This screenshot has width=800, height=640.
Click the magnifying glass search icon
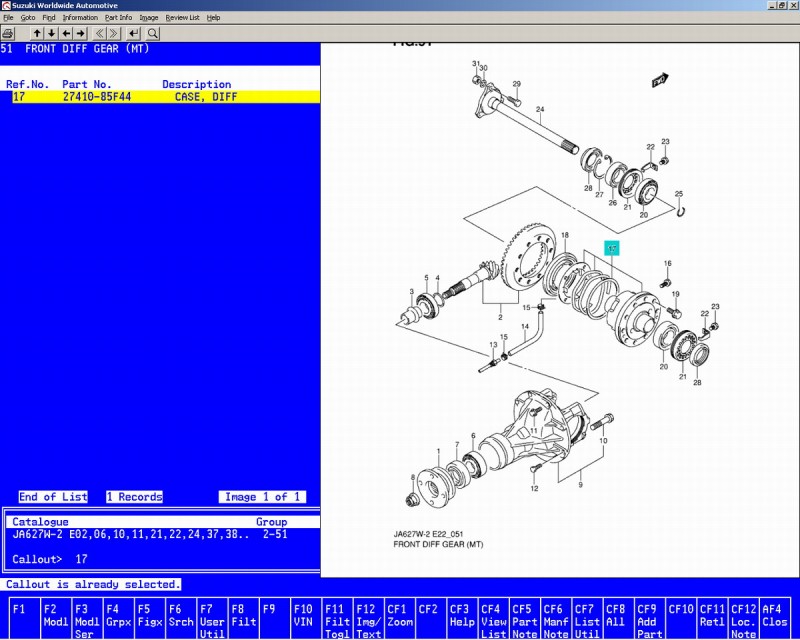point(153,34)
